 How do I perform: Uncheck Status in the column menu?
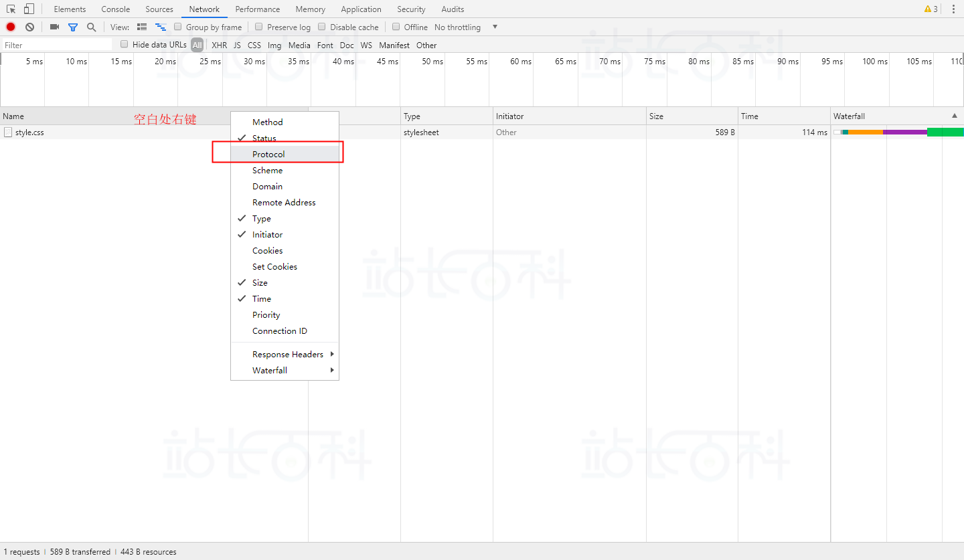[285, 138]
